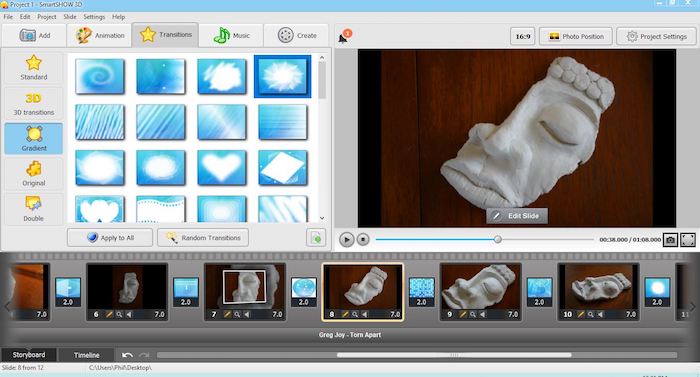Go to the Create tab
Screen dimensions: 700x377
pyautogui.click(x=296, y=35)
